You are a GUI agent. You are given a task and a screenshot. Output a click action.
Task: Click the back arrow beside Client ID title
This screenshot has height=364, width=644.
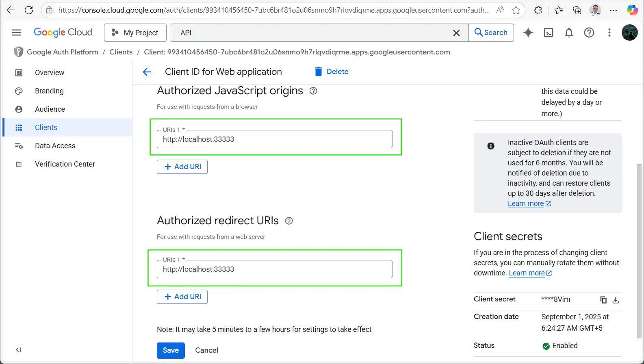tap(147, 72)
